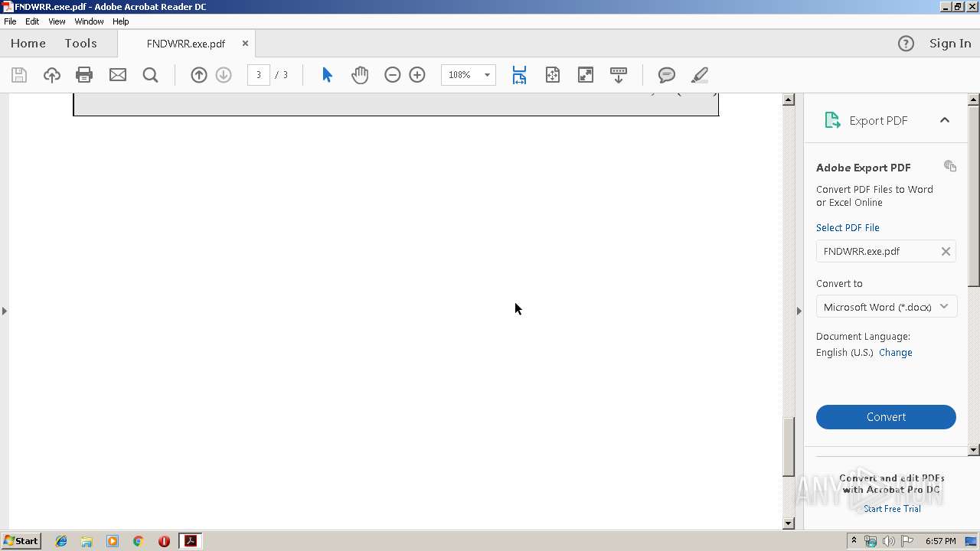980x551 pixels.
Task: Open the Window menu
Action: [89, 21]
